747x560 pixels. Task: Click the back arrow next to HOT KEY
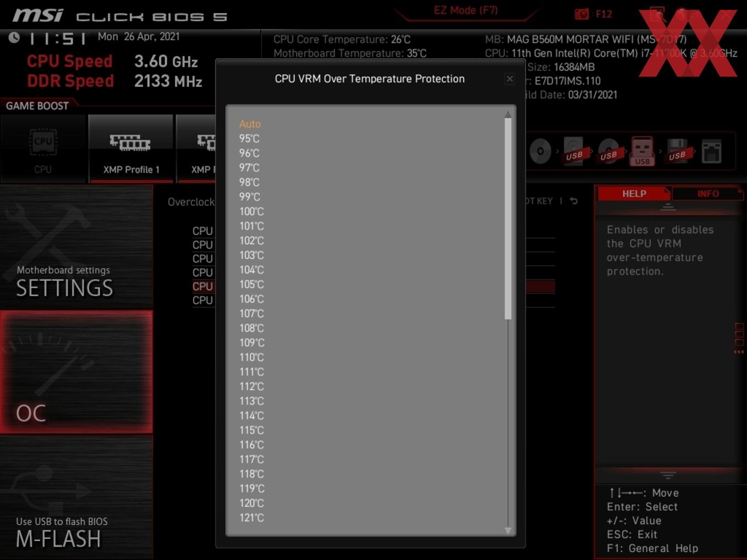[x=574, y=201]
